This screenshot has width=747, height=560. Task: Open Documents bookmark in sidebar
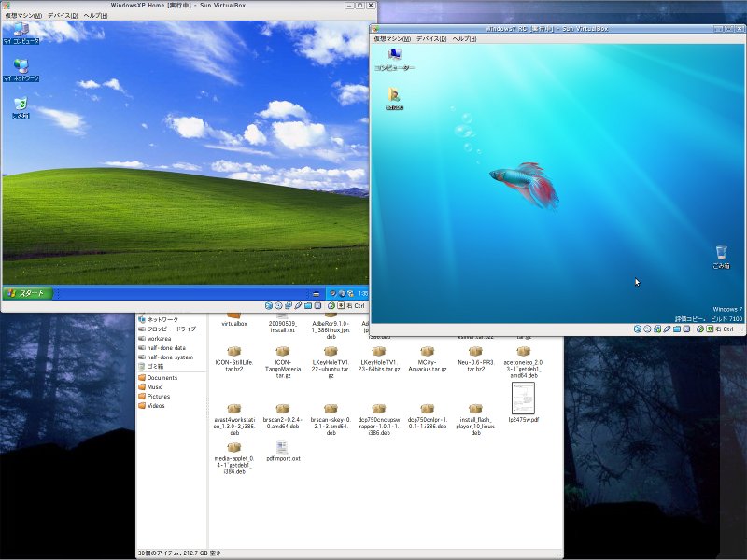click(x=158, y=378)
